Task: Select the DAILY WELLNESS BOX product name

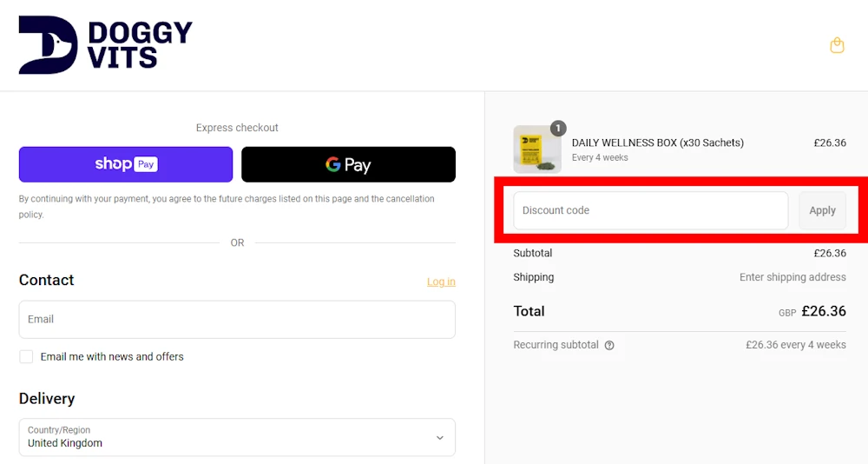Action: [x=658, y=143]
